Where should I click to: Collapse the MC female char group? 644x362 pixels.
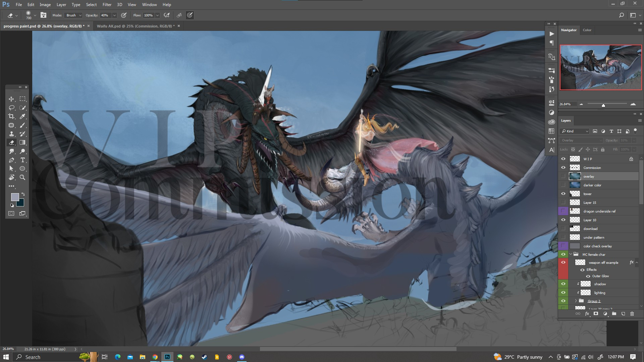[571, 254]
